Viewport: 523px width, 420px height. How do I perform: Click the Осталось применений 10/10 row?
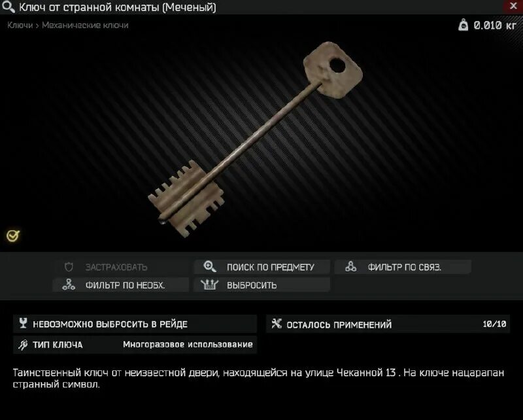coord(388,324)
